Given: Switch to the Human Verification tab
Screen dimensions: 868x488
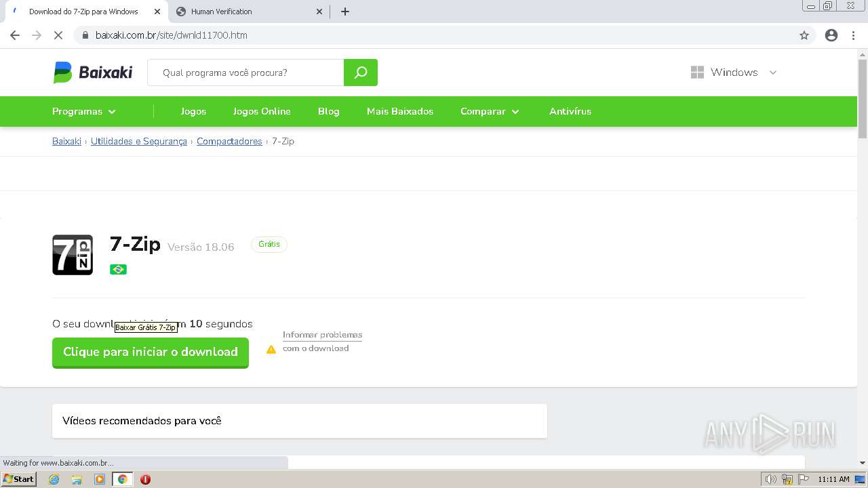Looking at the screenshot, I should point(249,12).
